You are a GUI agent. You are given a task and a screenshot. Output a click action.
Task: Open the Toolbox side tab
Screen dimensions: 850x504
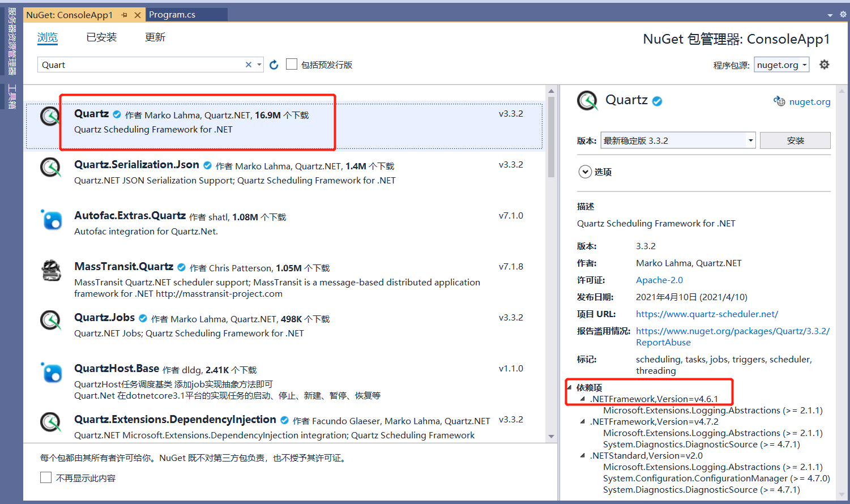tap(11, 96)
